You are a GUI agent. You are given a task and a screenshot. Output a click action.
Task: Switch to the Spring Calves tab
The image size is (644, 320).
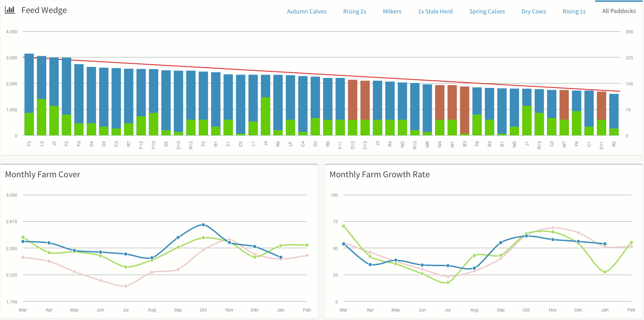coord(487,11)
